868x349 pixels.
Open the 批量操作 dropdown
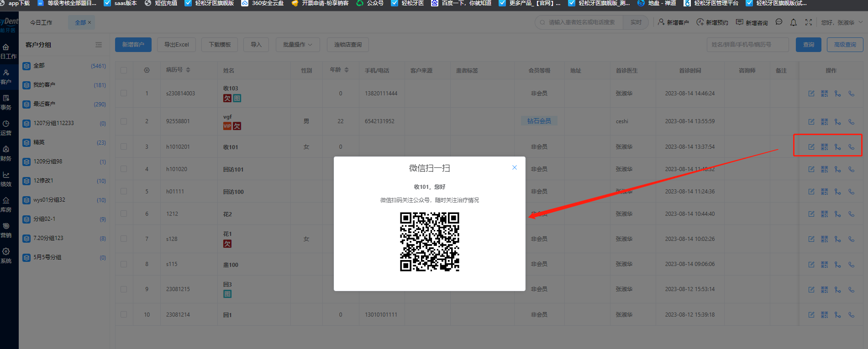coord(298,45)
